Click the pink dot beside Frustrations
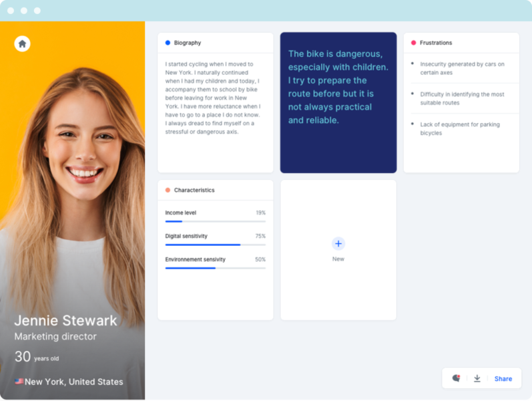Screen dimensions: 532x401 point(413,43)
